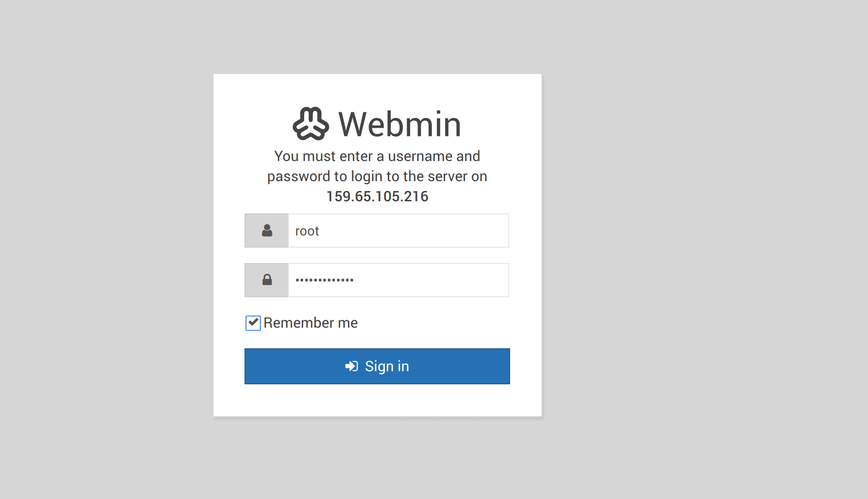The width and height of the screenshot is (868, 499).
Task: Place cursor after the word root
Action: click(x=320, y=231)
